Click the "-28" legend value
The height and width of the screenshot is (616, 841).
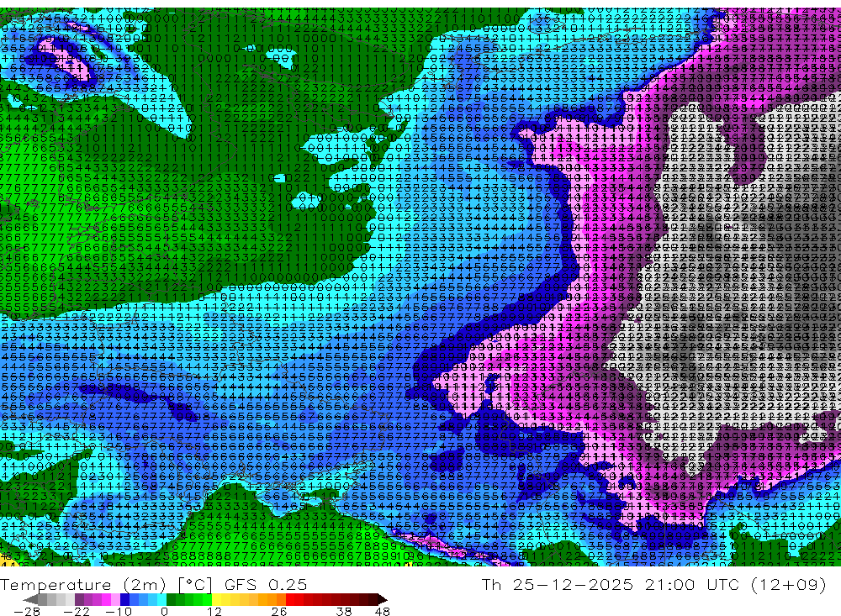(x=27, y=612)
